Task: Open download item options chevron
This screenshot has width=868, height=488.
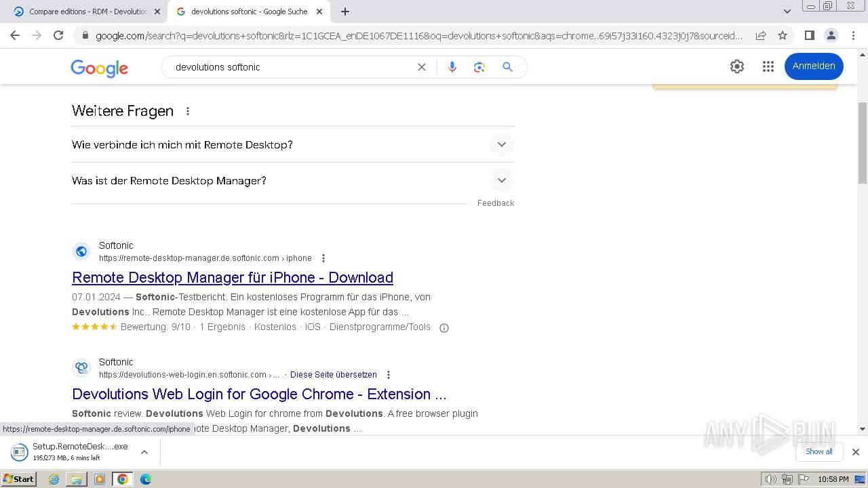Action: pos(144,452)
